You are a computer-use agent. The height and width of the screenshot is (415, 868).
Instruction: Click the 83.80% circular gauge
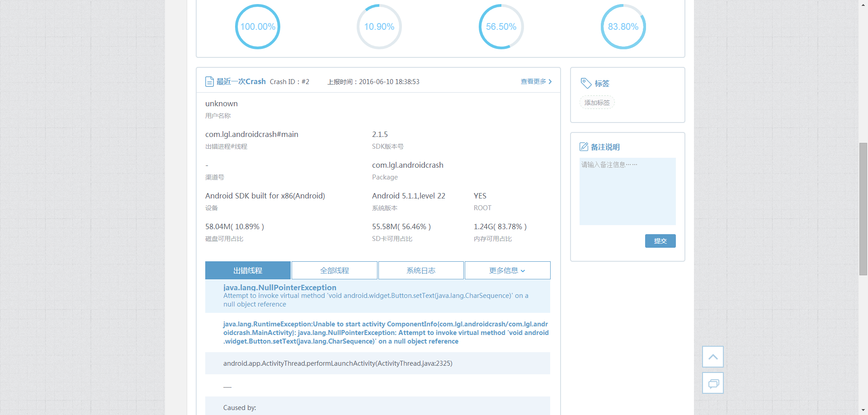tap(623, 27)
